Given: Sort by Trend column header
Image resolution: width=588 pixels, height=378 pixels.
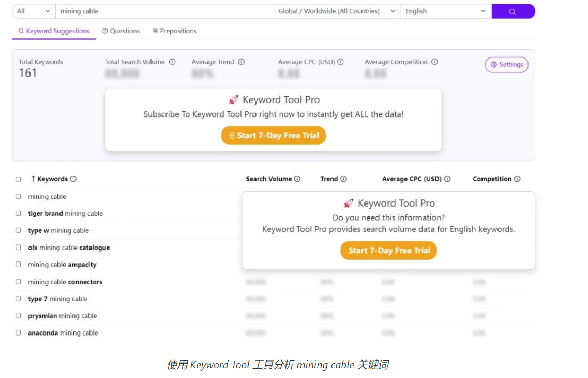Looking at the screenshot, I should coord(329,179).
